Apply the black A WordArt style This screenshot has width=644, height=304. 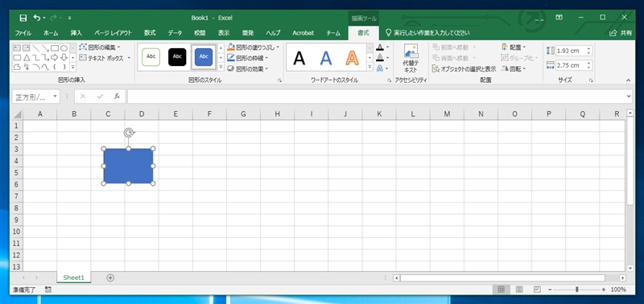299,58
